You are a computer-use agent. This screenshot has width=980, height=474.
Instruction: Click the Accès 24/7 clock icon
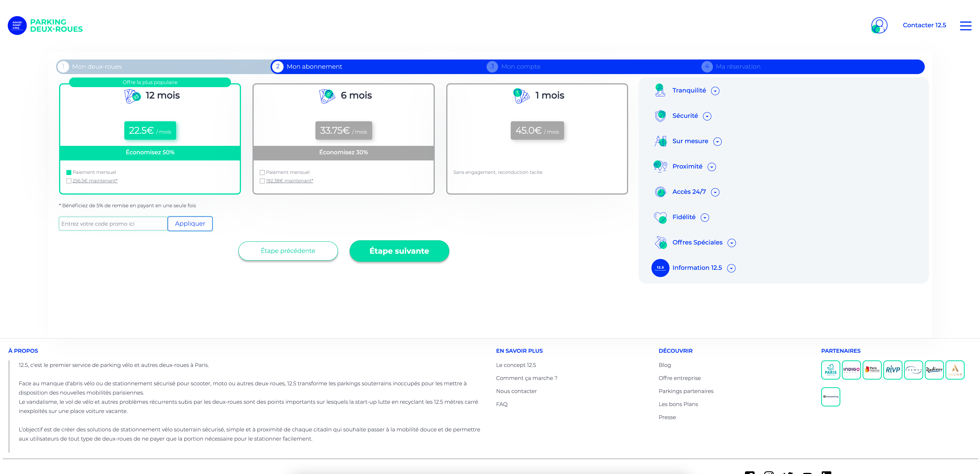point(660,192)
